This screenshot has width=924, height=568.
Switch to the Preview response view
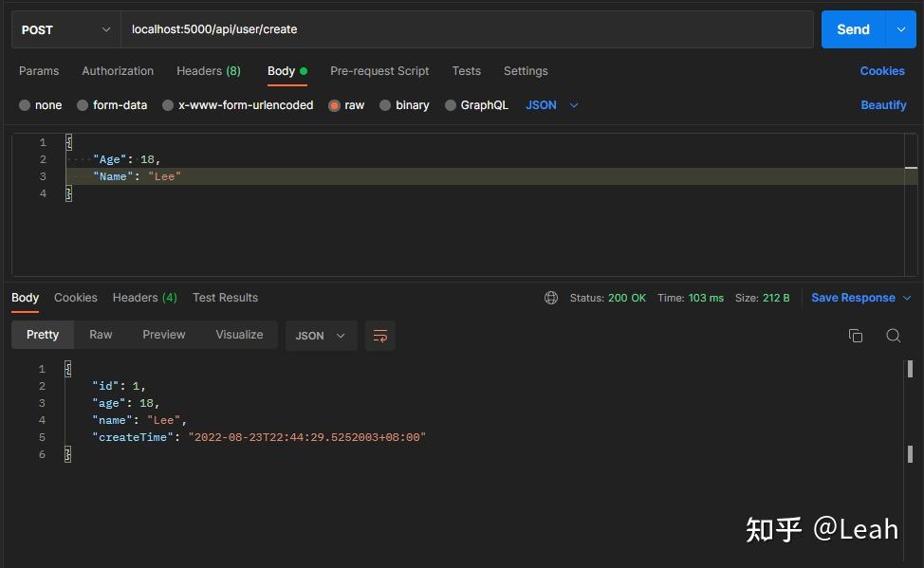pyautogui.click(x=163, y=335)
